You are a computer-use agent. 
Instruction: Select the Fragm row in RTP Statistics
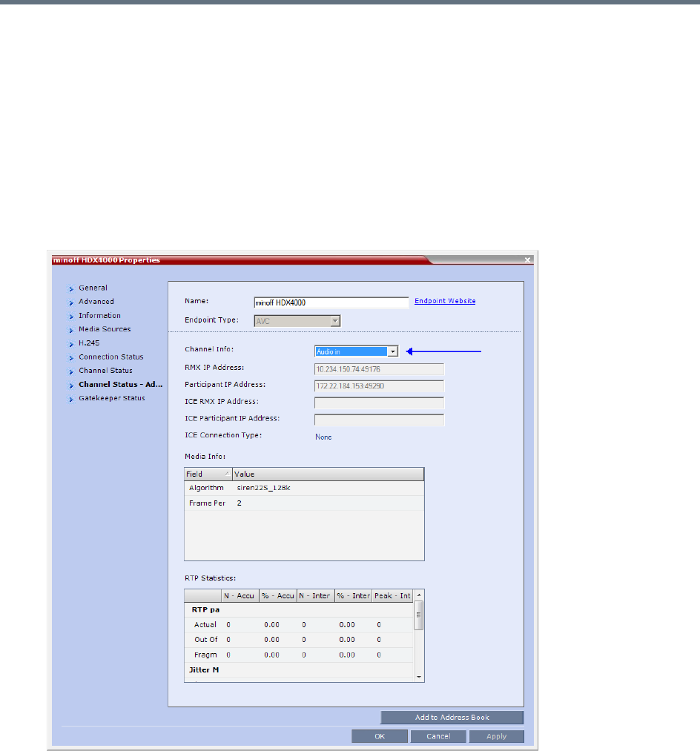[x=299, y=655]
